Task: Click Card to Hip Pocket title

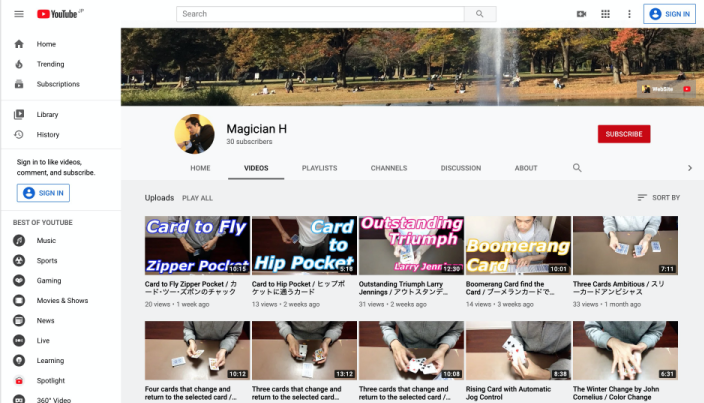Action: click(299, 288)
